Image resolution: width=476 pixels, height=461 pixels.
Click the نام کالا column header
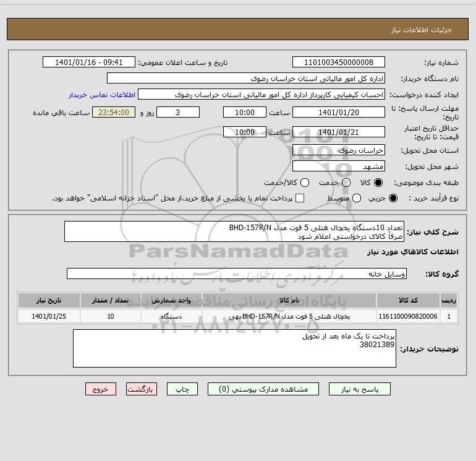point(289,300)
